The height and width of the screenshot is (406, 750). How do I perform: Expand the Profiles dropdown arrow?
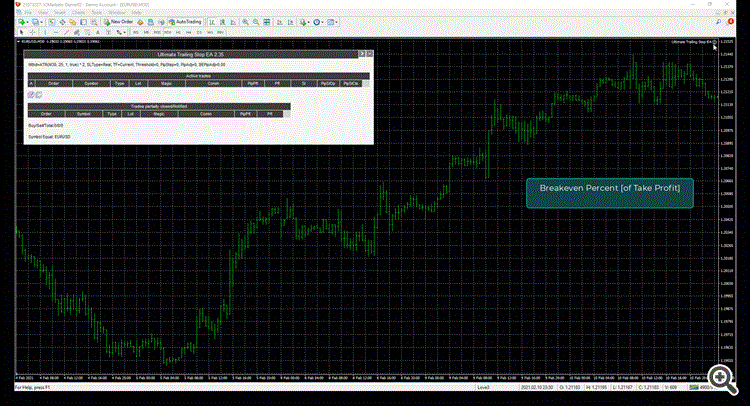[x=42, y=22]
